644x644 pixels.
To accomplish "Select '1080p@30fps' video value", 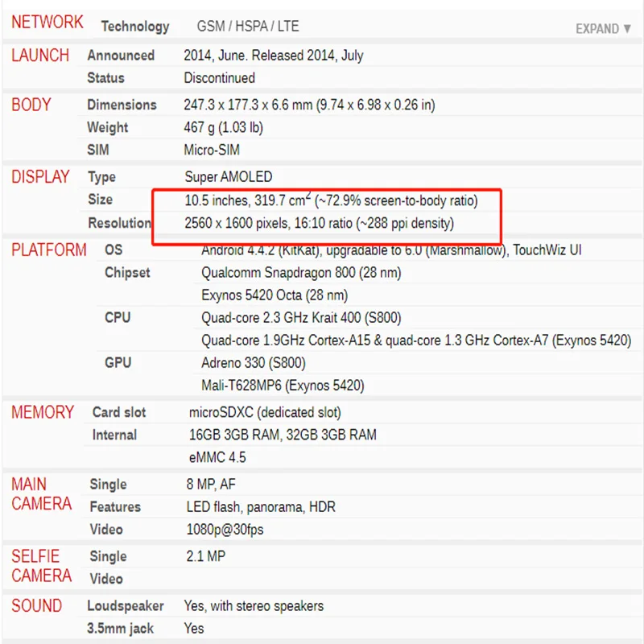I will coord(225,530).
